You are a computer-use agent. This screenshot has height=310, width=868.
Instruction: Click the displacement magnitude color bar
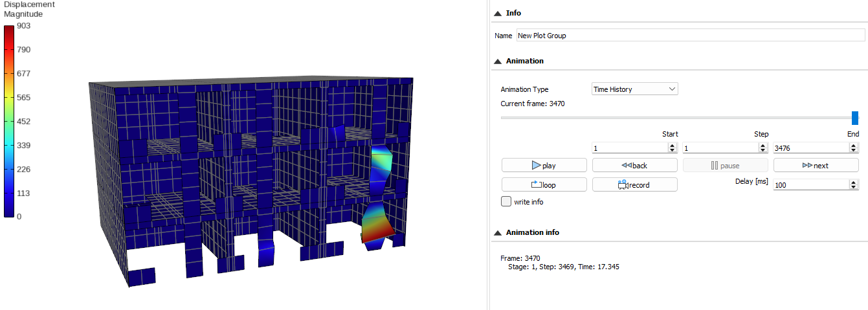click(9, 121)
